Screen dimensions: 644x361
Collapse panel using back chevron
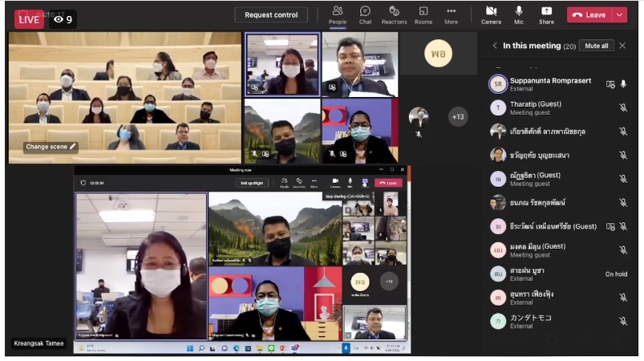495,46
